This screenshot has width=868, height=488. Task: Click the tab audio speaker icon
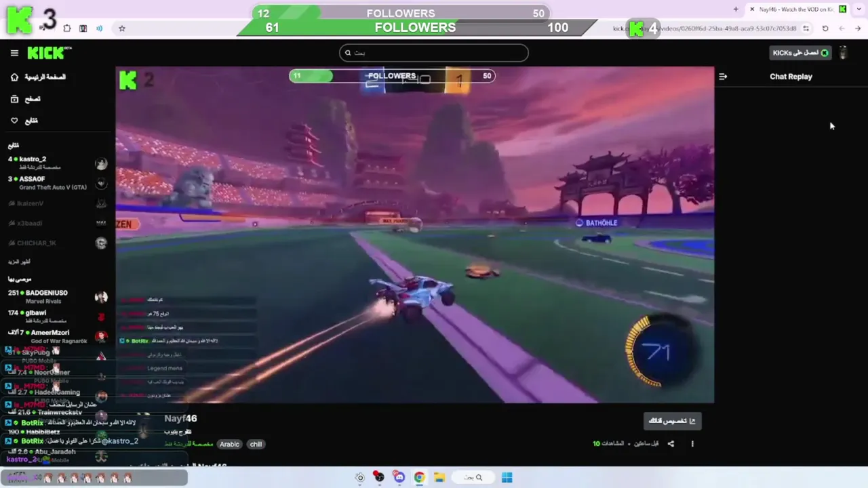tap(100, 28)
